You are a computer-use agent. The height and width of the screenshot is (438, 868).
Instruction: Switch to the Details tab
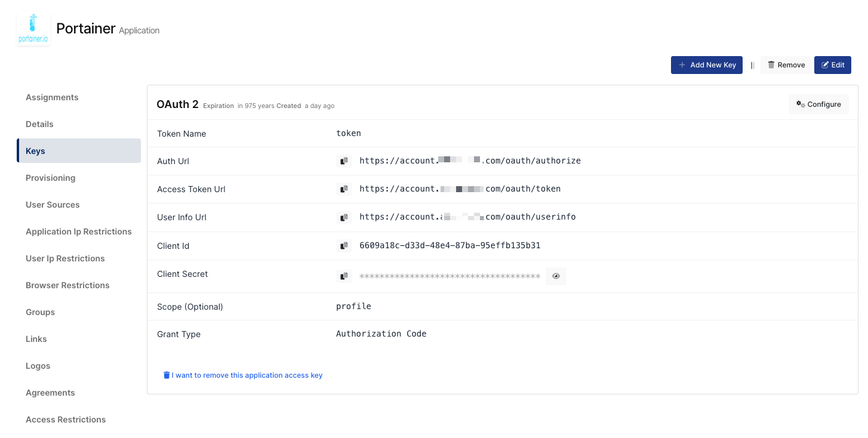(39, 124)
